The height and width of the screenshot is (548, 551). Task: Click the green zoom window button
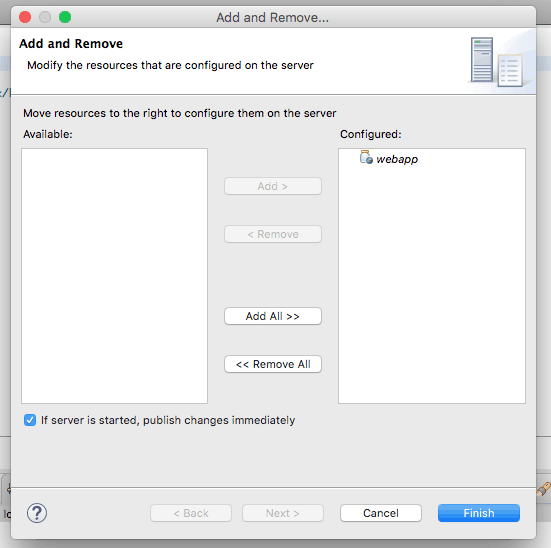[x=65, y=17]
